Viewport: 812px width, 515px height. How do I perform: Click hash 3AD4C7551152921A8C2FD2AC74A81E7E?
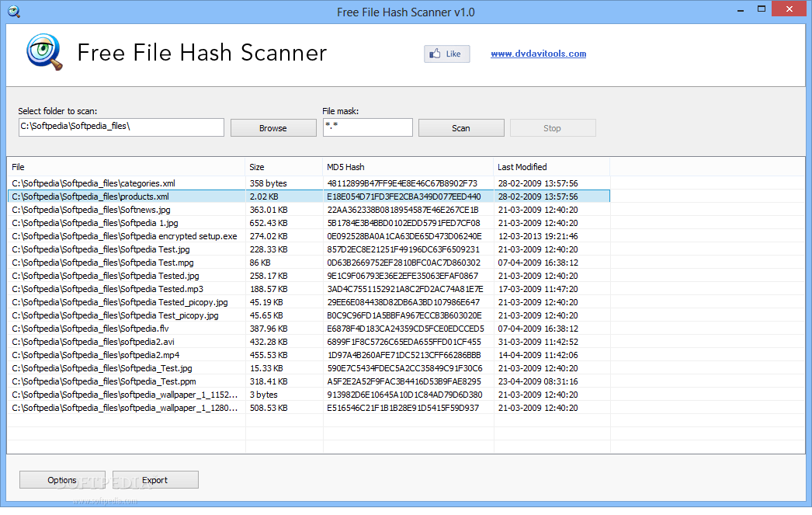405,289
